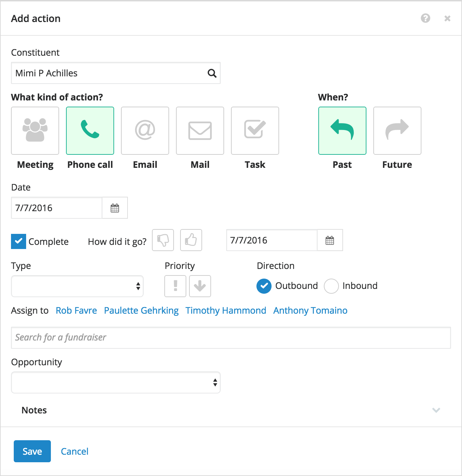Select the Mail envelope action icon
Screen dimensions: 462x476
point(200,131)
